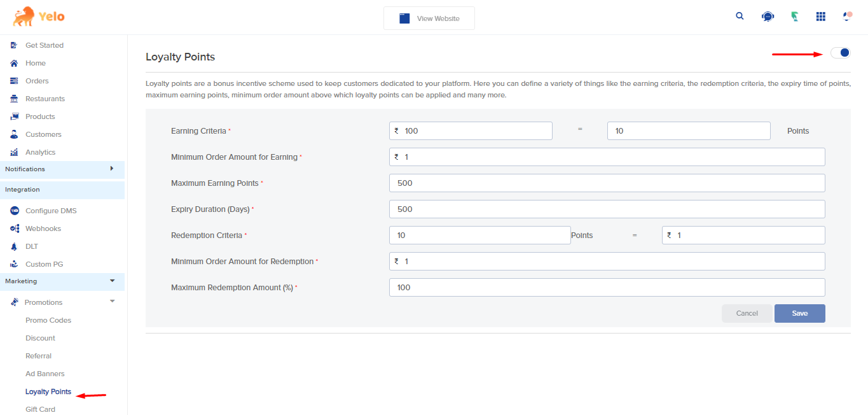This screenshot has height=415, width=868.
Task: Focus Earning Criteria points field
Action: click(x=689, y=130)
